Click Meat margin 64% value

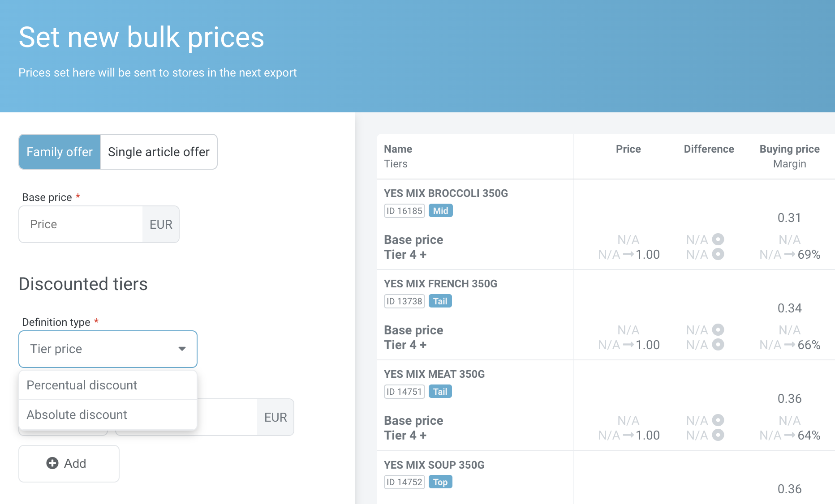coord(809,436)
